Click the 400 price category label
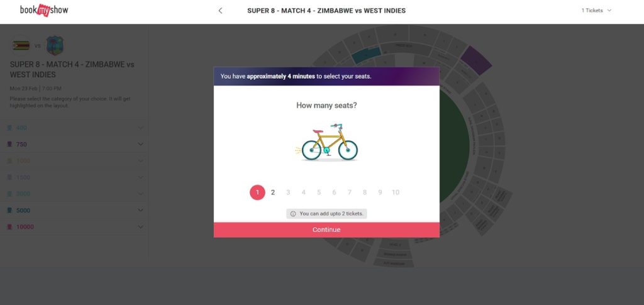 (x=21, y=128)
